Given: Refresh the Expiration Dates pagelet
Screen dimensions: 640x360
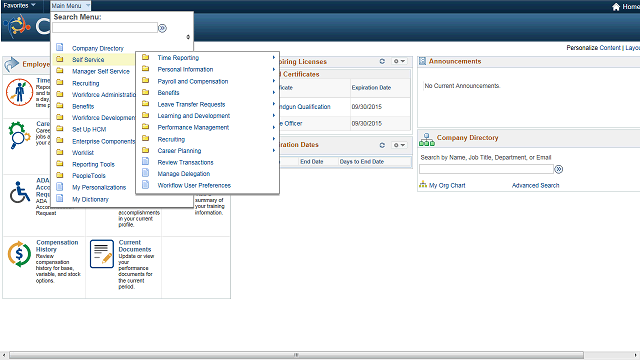Looking at the screenshot, I should click(x=382, y=145).
